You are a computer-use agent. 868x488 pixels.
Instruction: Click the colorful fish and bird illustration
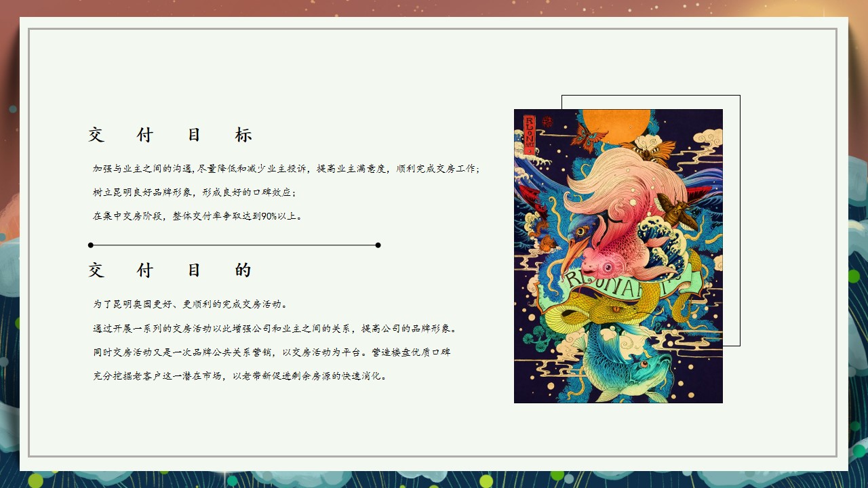[618, 256]
